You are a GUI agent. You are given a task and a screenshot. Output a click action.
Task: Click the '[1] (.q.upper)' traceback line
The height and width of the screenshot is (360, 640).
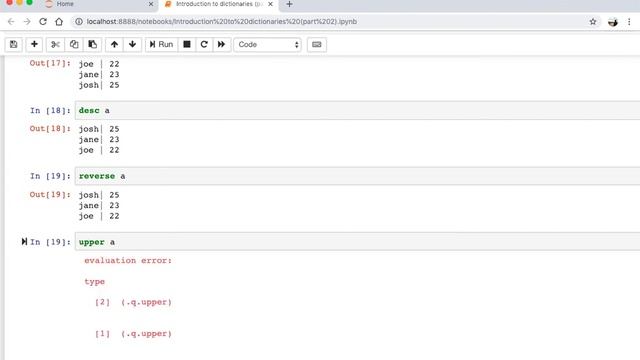tap(133, 334)
